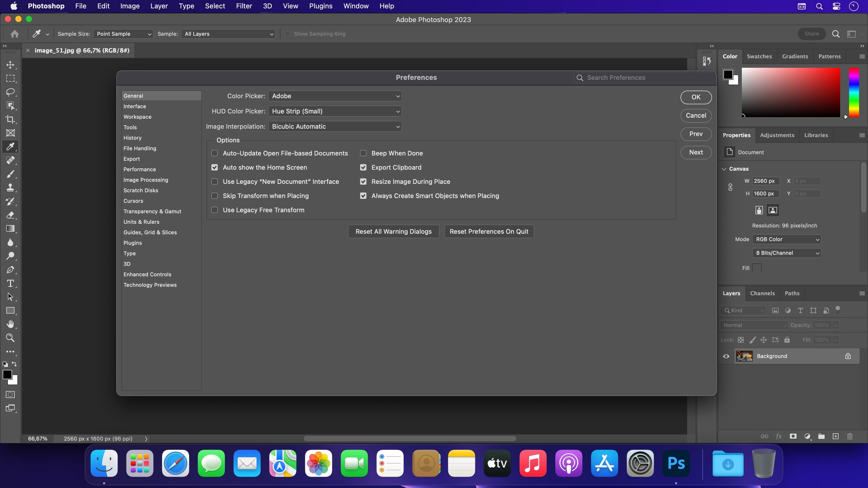The height and width of the screenshot is (488, 868).
Task: Switch to the Adjustments tab
Action: point(777,135)
